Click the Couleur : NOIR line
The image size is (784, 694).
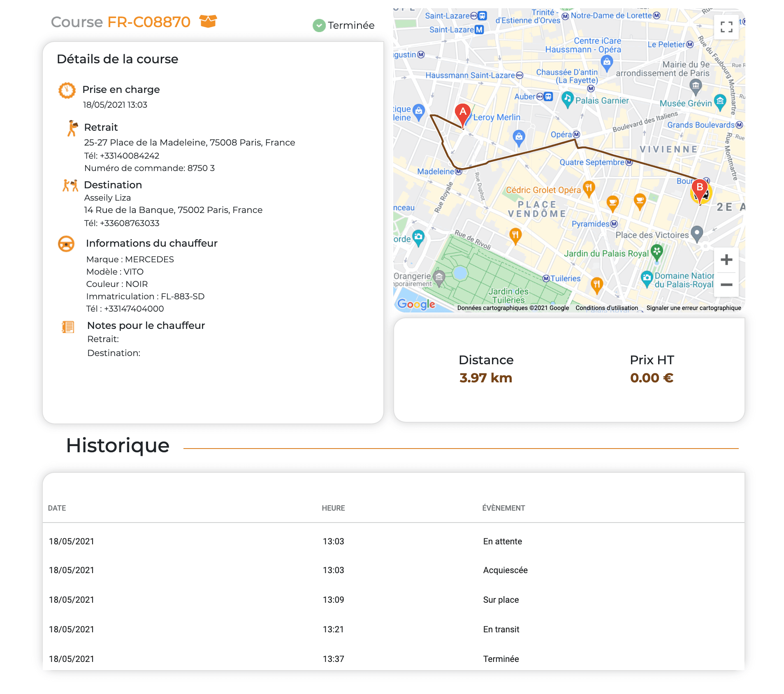tap(117, 284)
